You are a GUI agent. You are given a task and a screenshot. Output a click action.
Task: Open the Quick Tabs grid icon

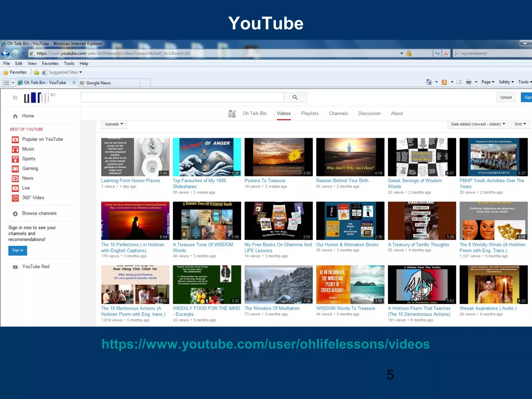pos(6,83)
